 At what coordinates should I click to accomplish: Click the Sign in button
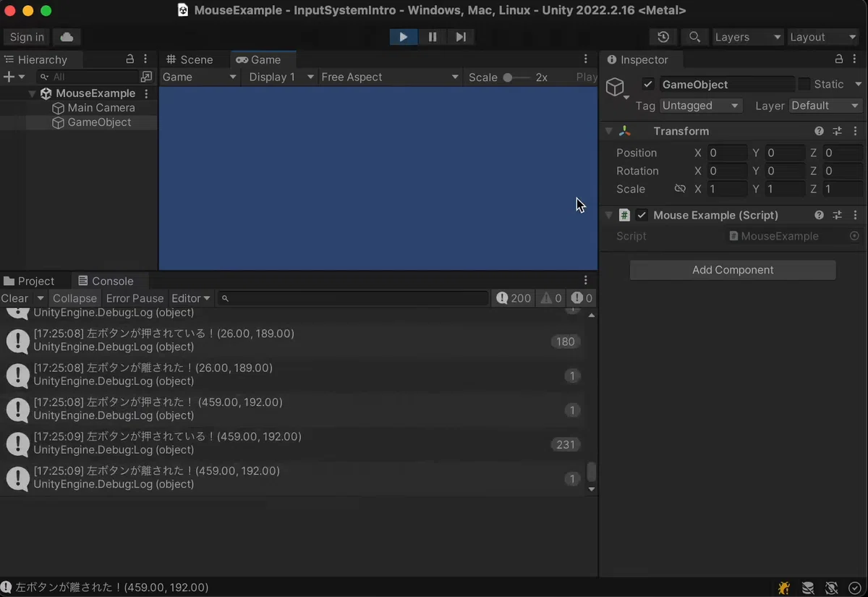[27, 37]
